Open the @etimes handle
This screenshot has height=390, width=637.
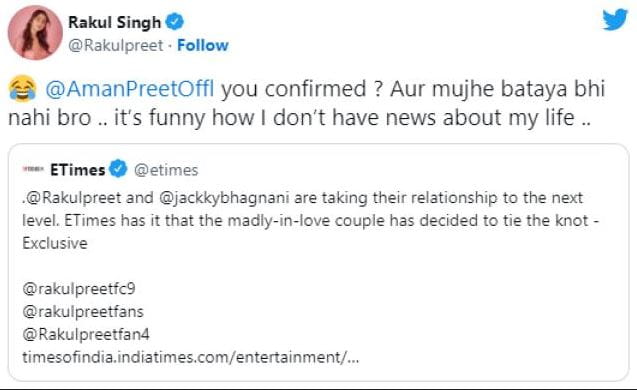point(166,170)
